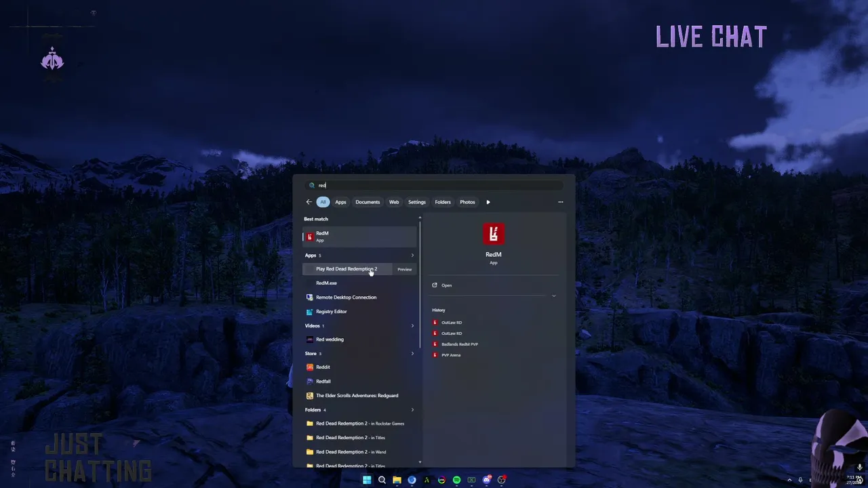The height and width of the screenshot is (488, 868).
Task: Go back using the search back arrow
Action: coord(309,202)
